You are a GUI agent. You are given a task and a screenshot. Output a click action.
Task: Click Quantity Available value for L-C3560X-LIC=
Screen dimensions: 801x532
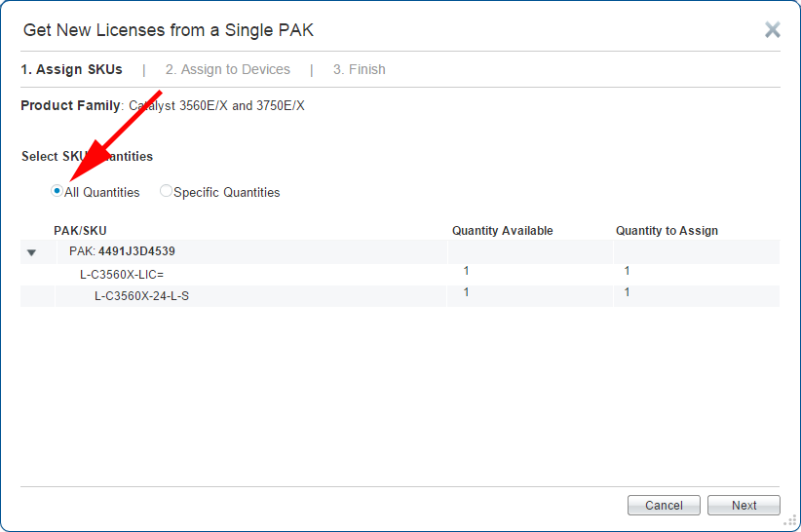[x=466, y=271]
